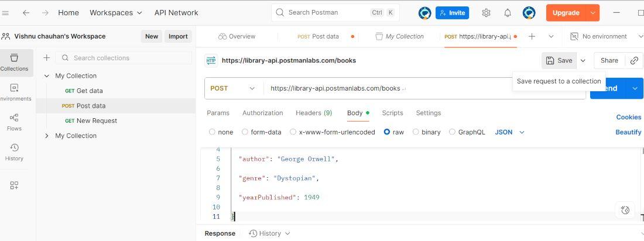Click the Search collections field
This screenshot has width=644, height=241.
click(x=129, y=58)
